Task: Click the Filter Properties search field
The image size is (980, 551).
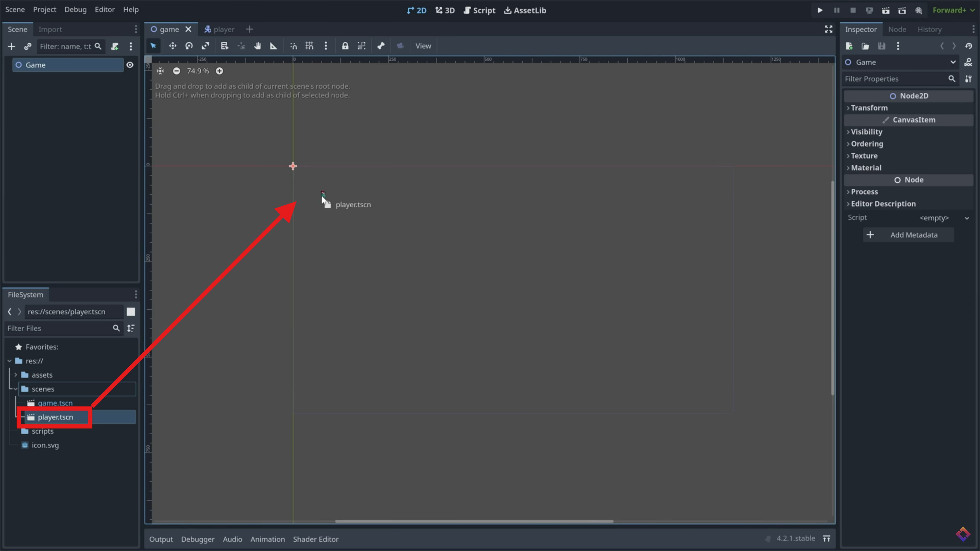Action: [x=894, y=79]
